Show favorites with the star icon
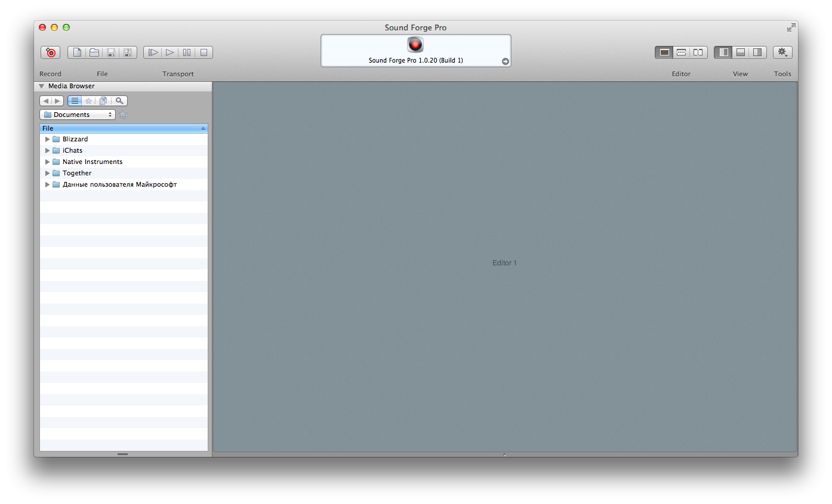Image resolution: width=832 pixels, height=504 pixels. tap(88, 101)
